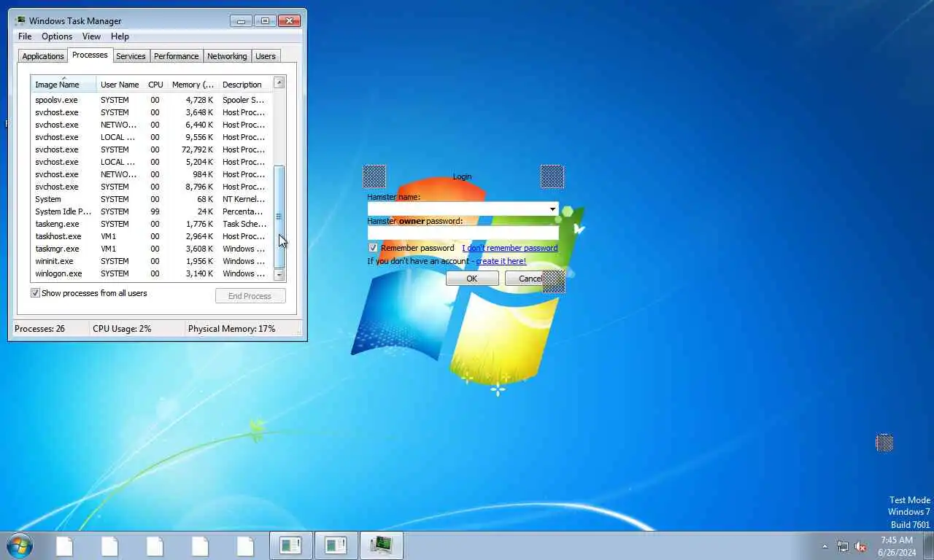
Task: Select the System Idle Process row
Action: click(152, 211)
